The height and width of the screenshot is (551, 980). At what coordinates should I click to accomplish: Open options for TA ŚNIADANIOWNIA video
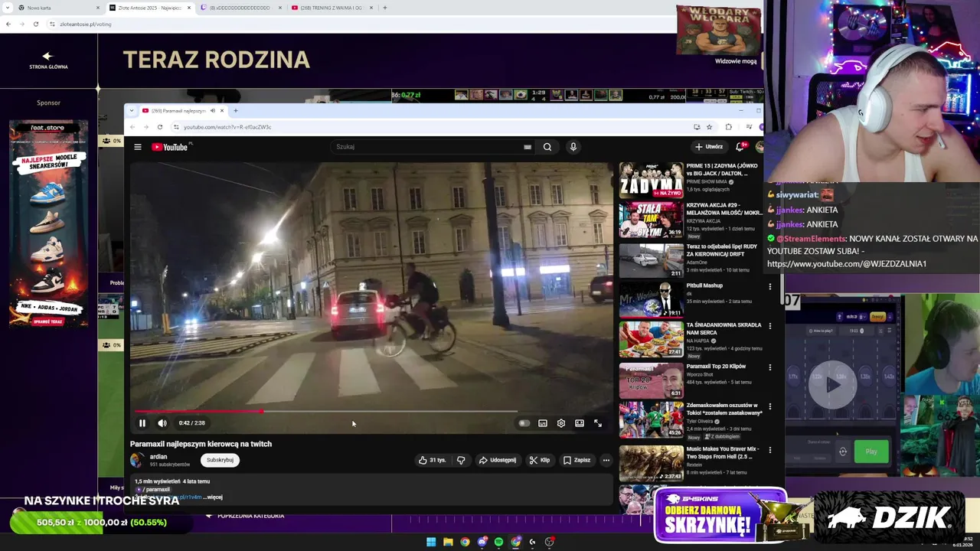(770, 326)
